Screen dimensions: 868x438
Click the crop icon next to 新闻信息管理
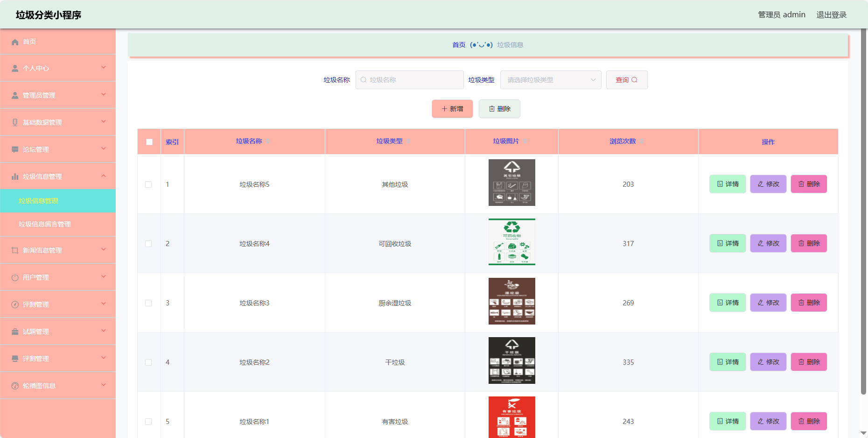(x=15, y=251)
